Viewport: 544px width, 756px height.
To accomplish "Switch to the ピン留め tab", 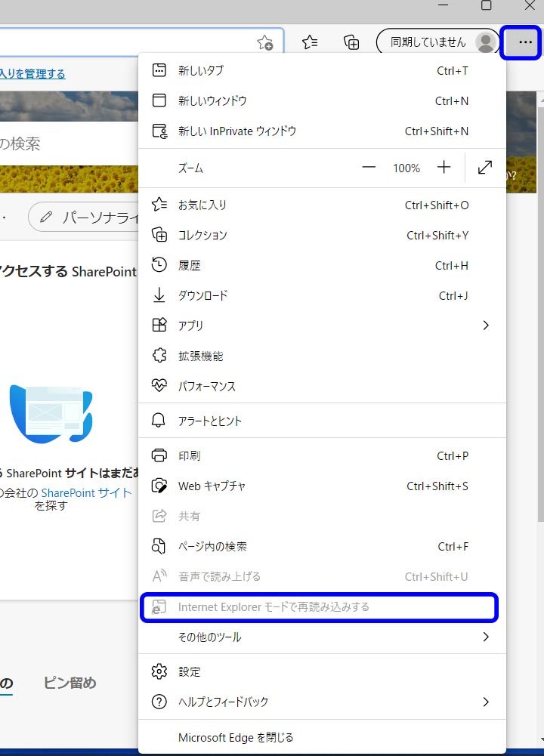I will click(x=70, y=683).
